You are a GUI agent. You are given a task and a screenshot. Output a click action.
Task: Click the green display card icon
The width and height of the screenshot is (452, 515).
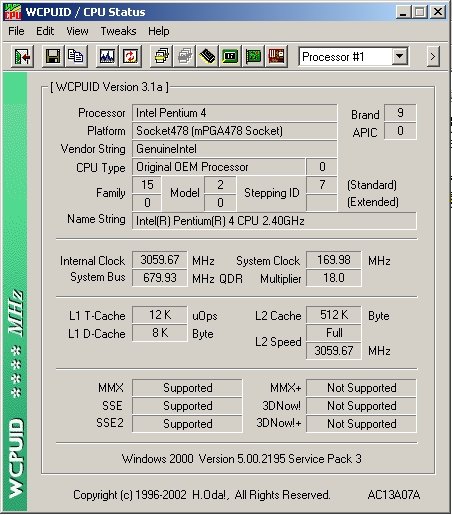point(230,56)
